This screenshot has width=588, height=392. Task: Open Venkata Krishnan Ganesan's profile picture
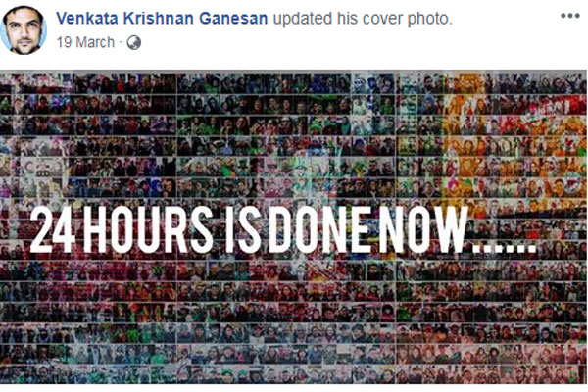(24, 30)
